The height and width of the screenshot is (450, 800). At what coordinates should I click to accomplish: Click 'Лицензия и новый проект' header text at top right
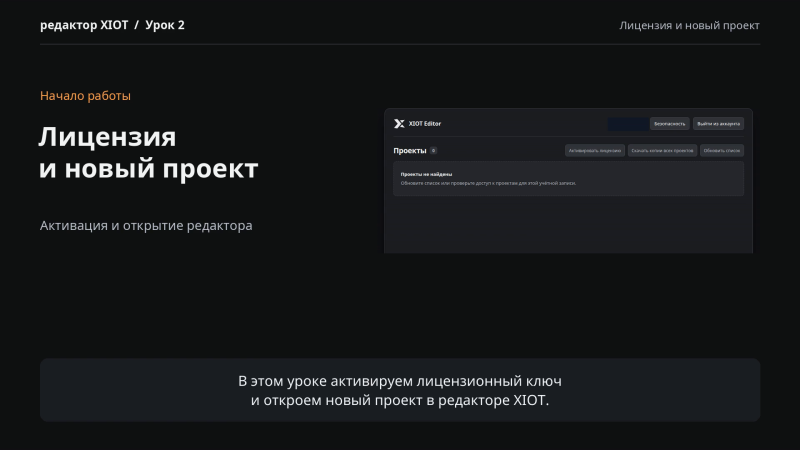(x=689, y=26)
